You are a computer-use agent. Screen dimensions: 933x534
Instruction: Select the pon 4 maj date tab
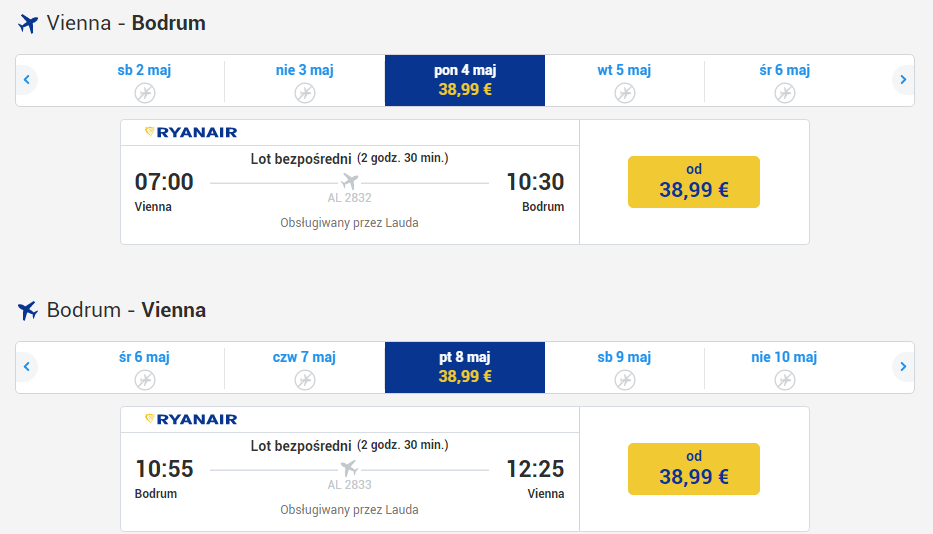[465, 80]
